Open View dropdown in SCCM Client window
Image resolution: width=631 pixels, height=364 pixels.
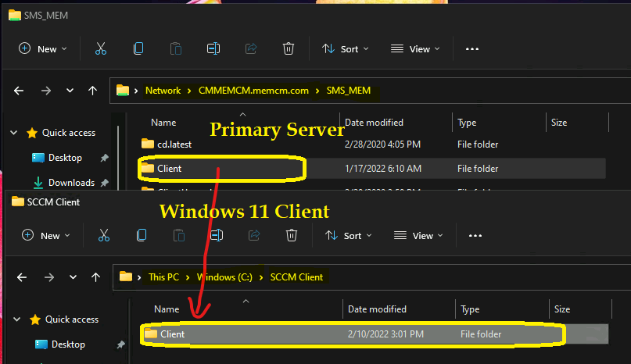(x=418, y=236)
